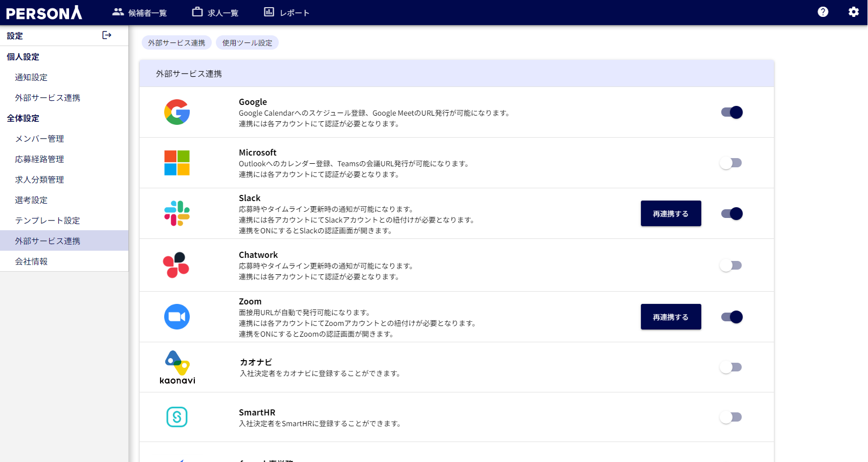The width and height of the screenshot is (868, 462).
Task: Open 候補者一覧 in top navigation
Action: point(140,12)
